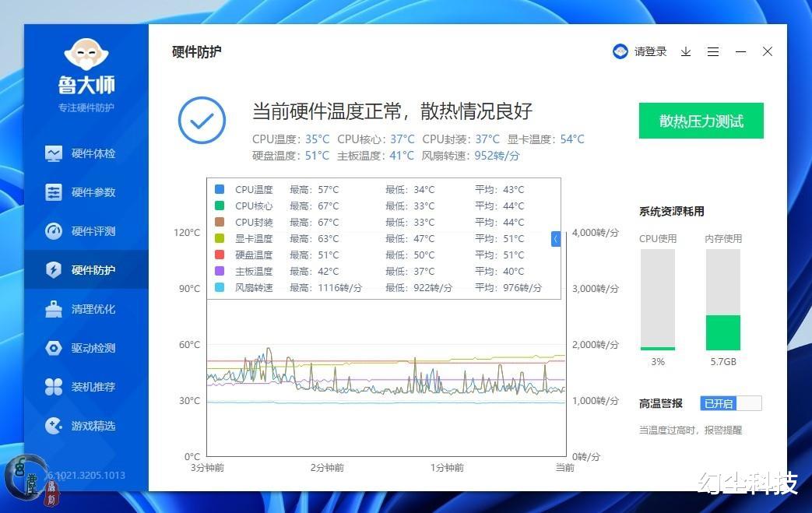
Task: Click the CPU温度: 35°C reading
Action: (x=290, y=139)
